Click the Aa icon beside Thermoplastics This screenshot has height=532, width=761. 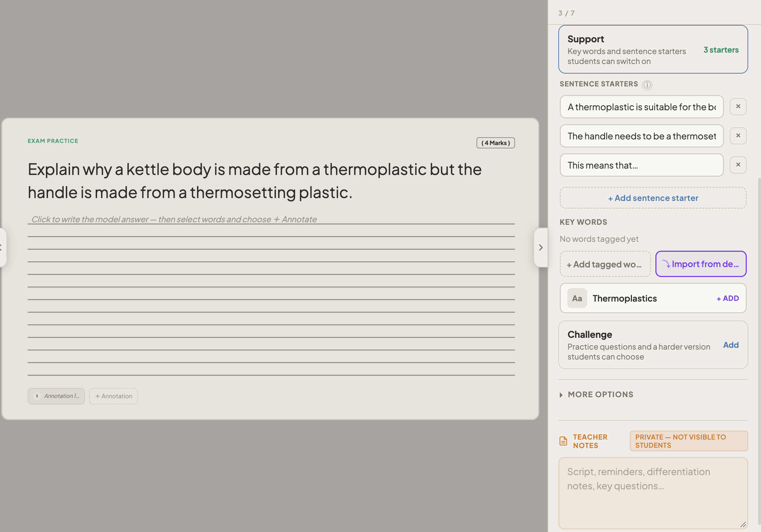point(577,298)
